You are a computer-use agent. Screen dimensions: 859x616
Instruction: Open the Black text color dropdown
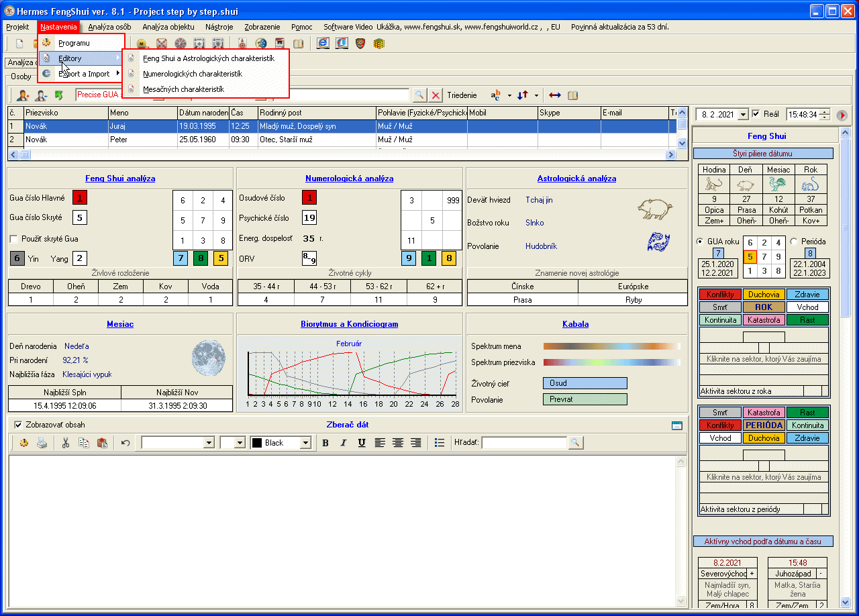tap(305, 443)
